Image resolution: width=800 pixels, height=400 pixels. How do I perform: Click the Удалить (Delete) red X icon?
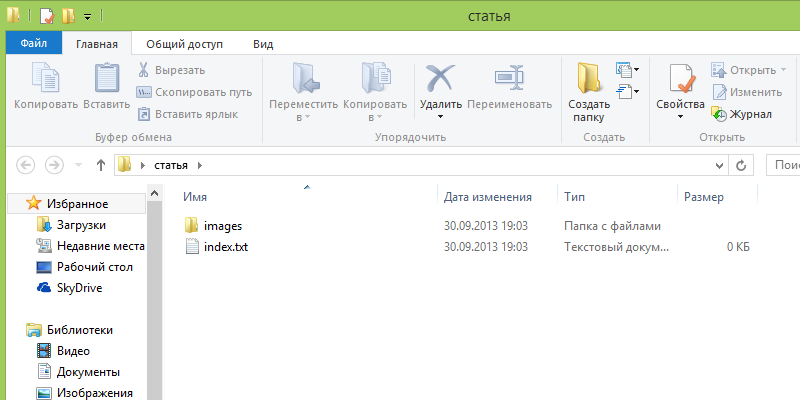coord(440,80)
